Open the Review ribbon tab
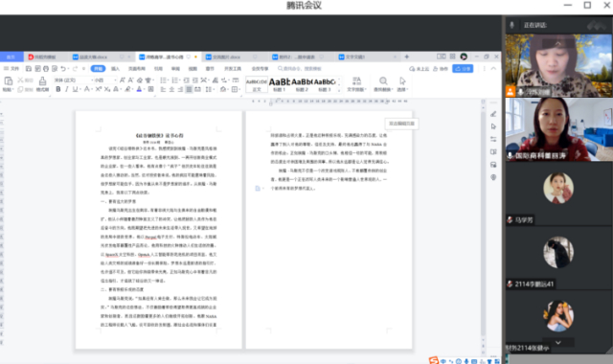The width and height of the screenshot is (613, 364). pyautogui.click(x=175, y=68)
